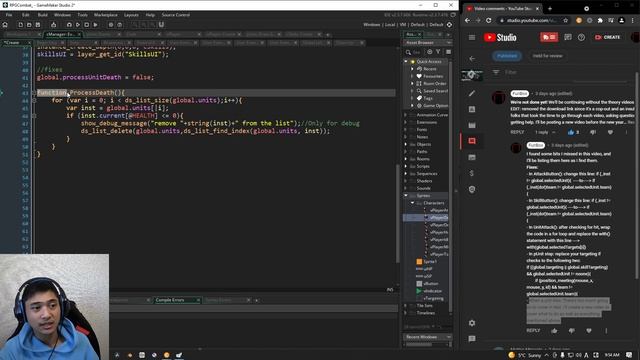640x360 pixels.
Task: Click the send feedback icon in Studio sidebar
Action: click(472, 339)
